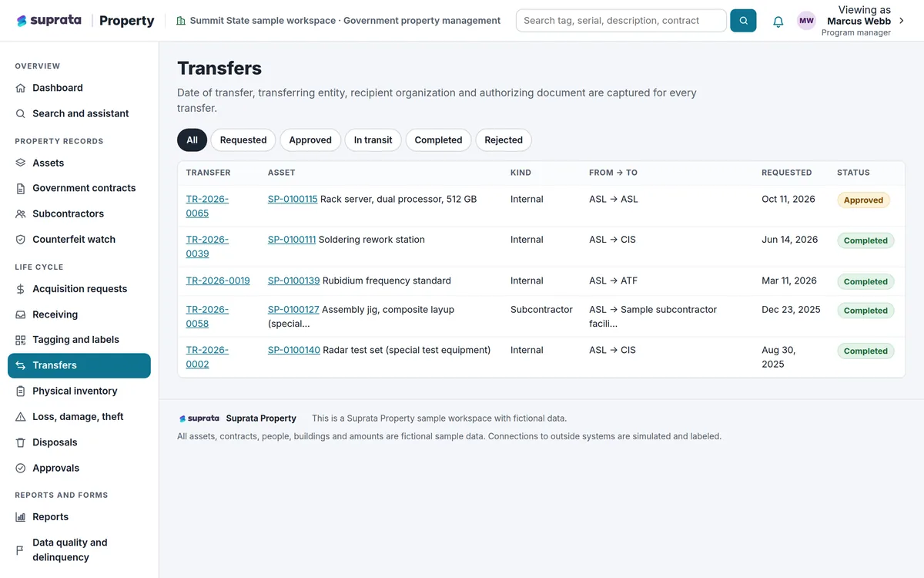Click the search magnifier button
Image resolution: width=924 pixels, height=578 pixels.
click(743, 21)
